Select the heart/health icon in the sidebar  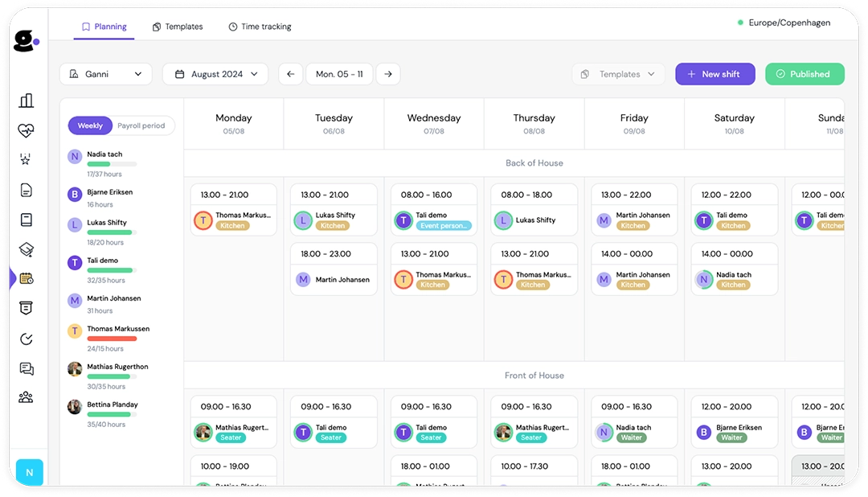(x=27, y=130)
